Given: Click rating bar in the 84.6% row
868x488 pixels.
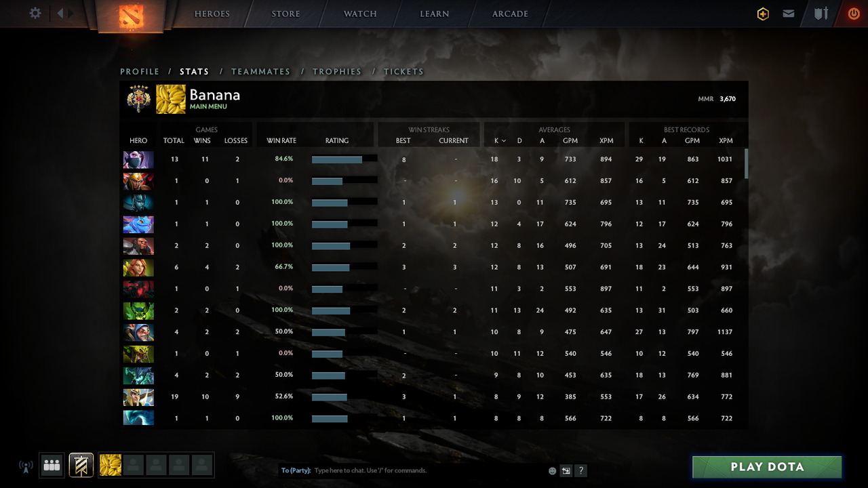Looking at the screenshot, I should pos(344,159).
